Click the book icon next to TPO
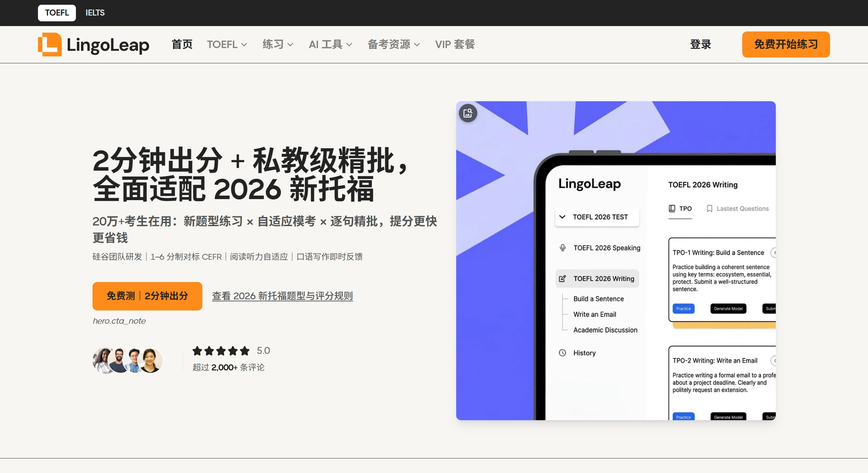 click(672, 208)
